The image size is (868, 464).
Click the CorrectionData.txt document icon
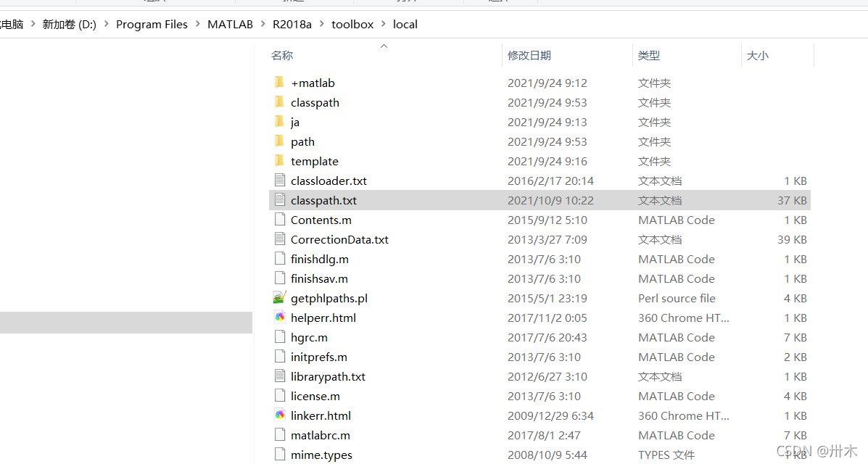pos(280,239)
